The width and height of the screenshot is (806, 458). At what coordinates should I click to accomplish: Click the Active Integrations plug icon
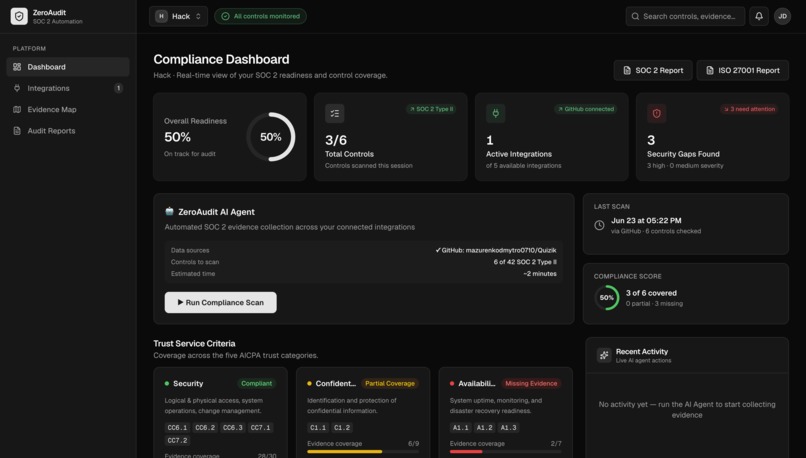coord(496,114)
